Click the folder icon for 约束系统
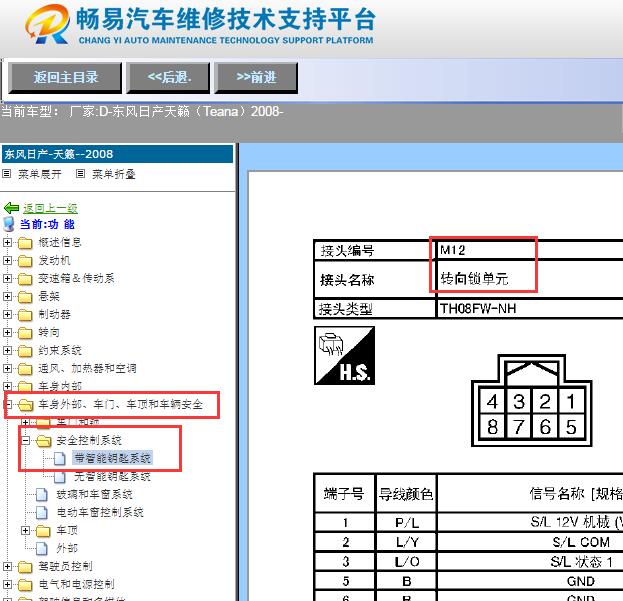Image resolution: width=623 pixels, height=601 pixels. pos(25,351)
